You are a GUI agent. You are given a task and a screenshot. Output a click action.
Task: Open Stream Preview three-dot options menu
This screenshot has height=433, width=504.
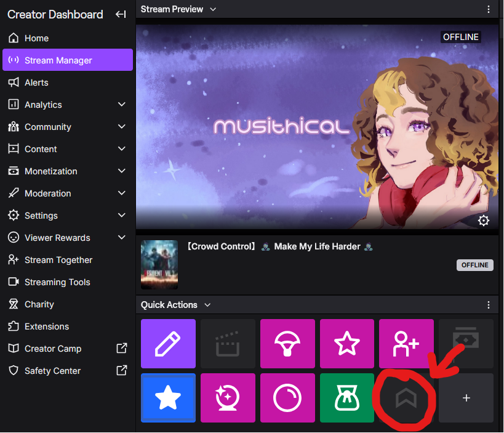click(488, 9)
